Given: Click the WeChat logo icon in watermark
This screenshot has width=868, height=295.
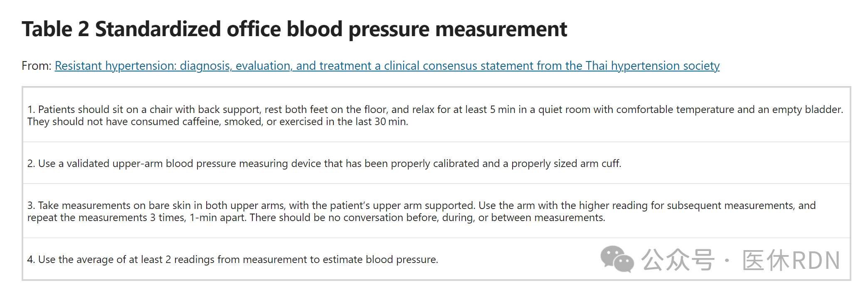Looking at the screenshot, I should (617, 259).
